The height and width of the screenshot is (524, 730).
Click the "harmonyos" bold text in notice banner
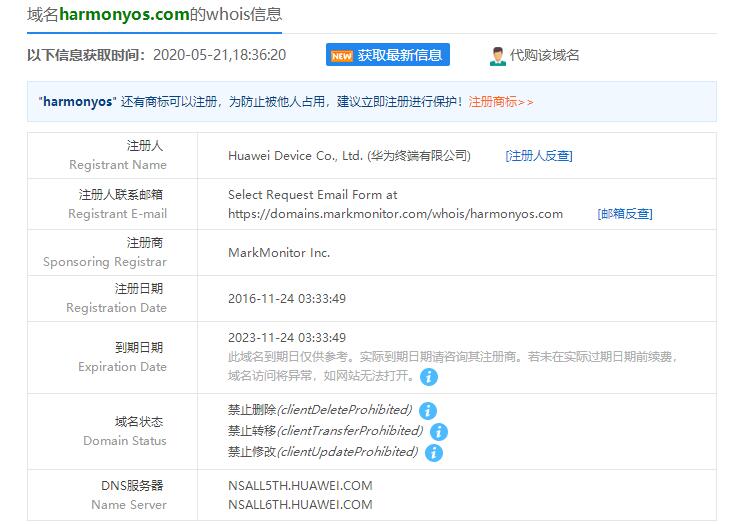click(77, 101)
